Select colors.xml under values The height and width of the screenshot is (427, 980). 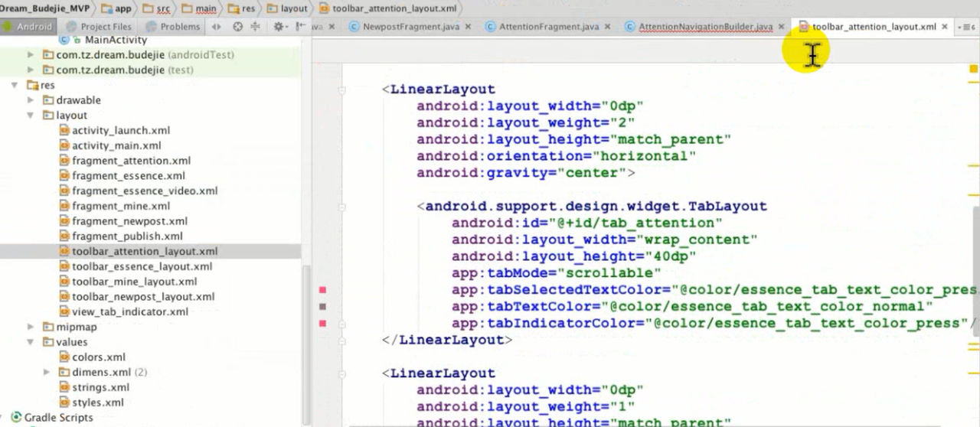click(x=98, y=357)
